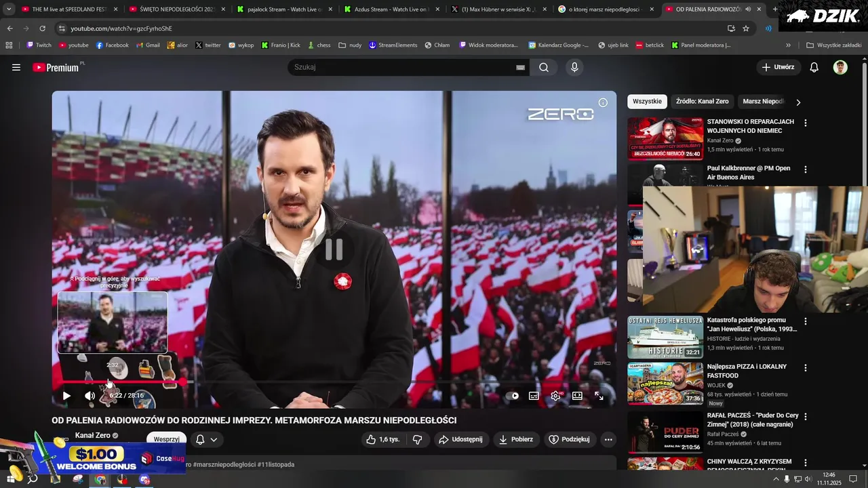Click the Utwórz create button
This screenshot has width=868, height=488.
(x=778, y=67)
